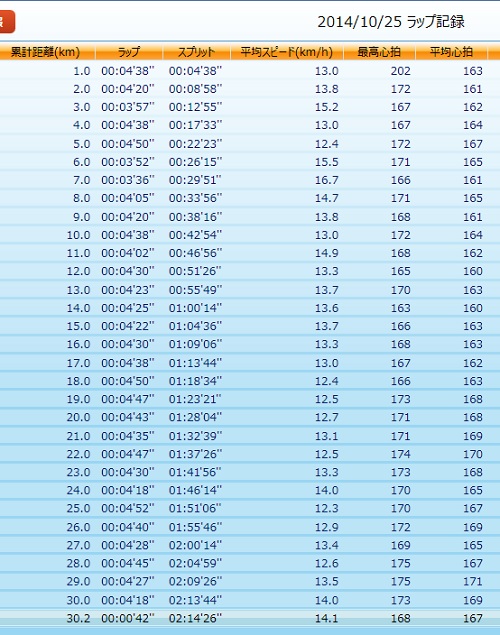Select average heart rate 171 in row 29.0
This screenshot has height=635, width=500.
tap(472, 581)
